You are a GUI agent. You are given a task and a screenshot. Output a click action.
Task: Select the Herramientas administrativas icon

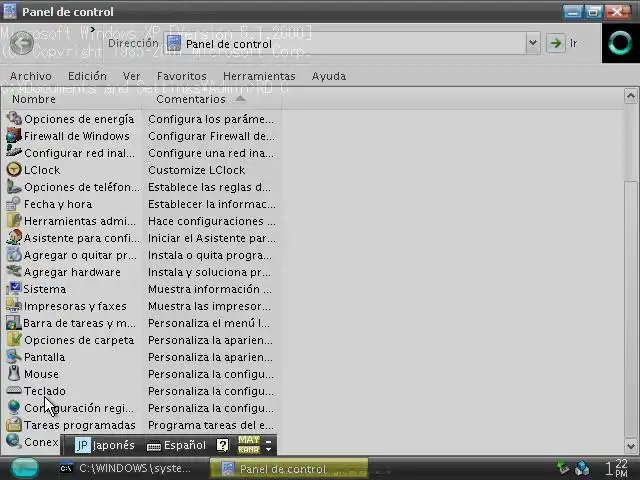tap(14, 221)
